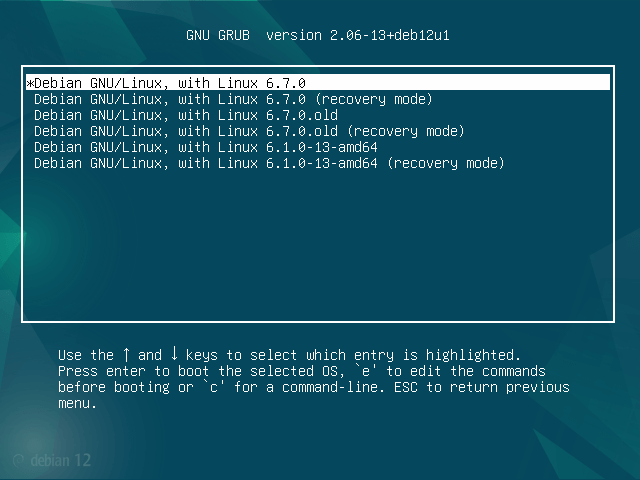The height and width of the screenshot is (480, 640).
Task: Pick Linux 6.7.0.old (recovery mode) entry
Action: (x=249, y=131)
